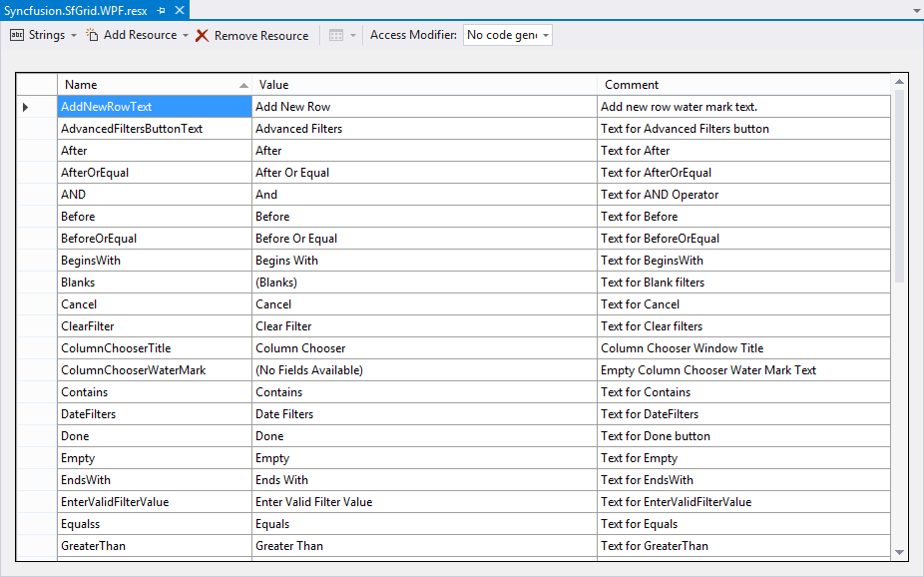Image resolution: width=924 pixels, height=577 pixels.
Task: Select the After name cell
Action: (x=155, y=151)
